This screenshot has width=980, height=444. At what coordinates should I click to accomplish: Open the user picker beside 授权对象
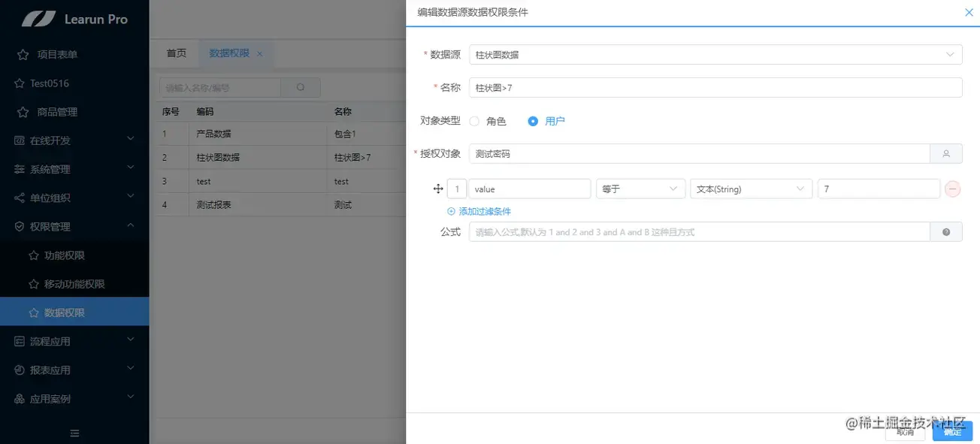[946, 153]
